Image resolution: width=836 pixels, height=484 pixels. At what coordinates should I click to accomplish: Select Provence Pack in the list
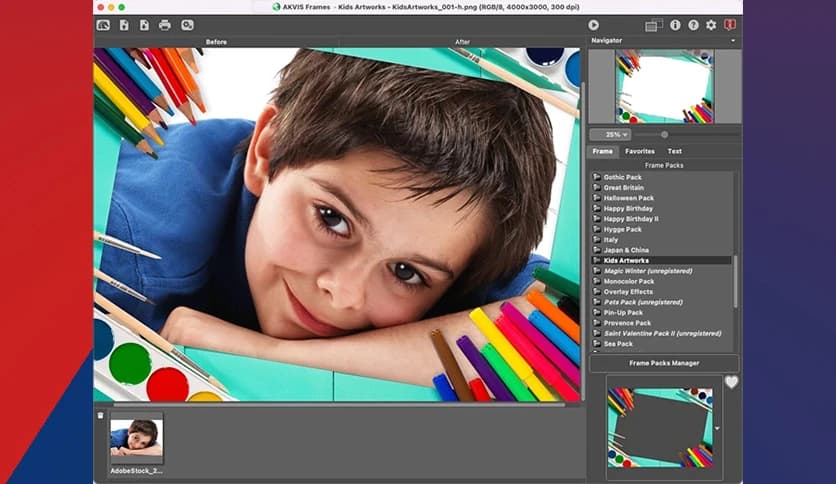coord(627,323)
